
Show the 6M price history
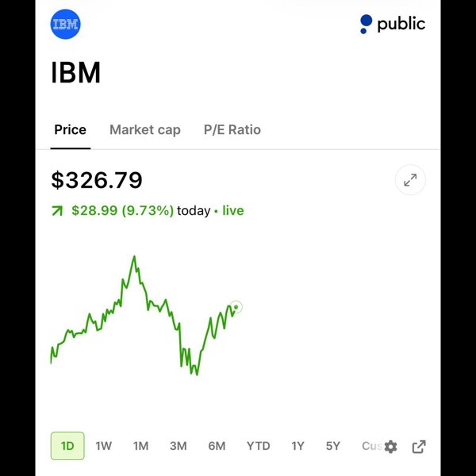pyautogui.click(x=217, y=446)
